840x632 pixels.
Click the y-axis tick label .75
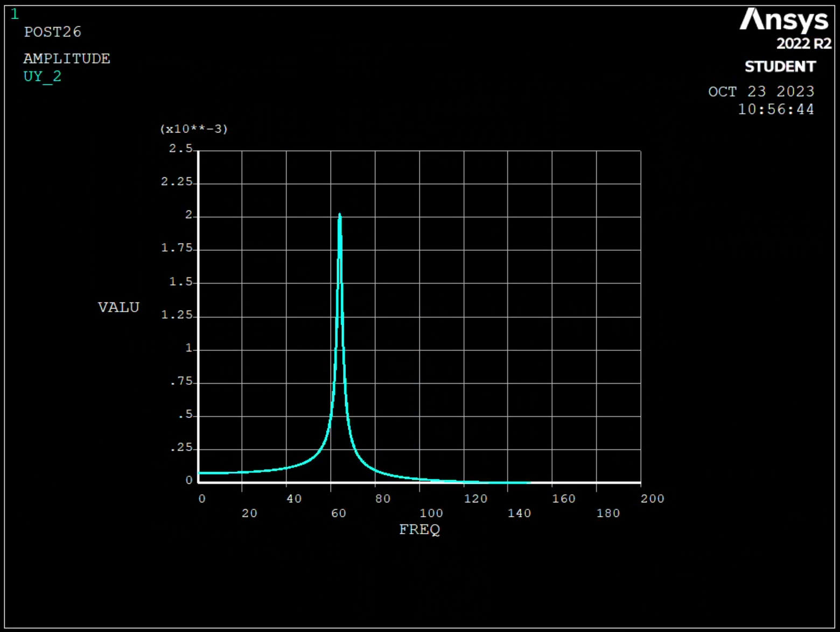point(181,382)
